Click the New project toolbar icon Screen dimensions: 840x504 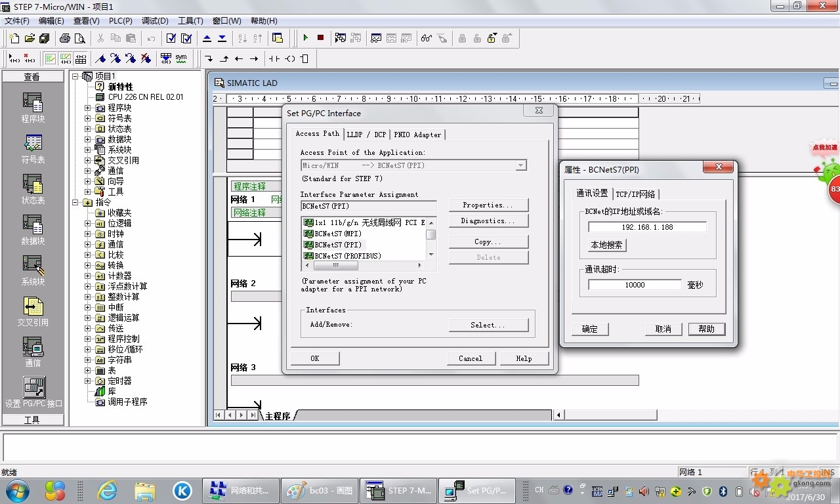(14, 38)
